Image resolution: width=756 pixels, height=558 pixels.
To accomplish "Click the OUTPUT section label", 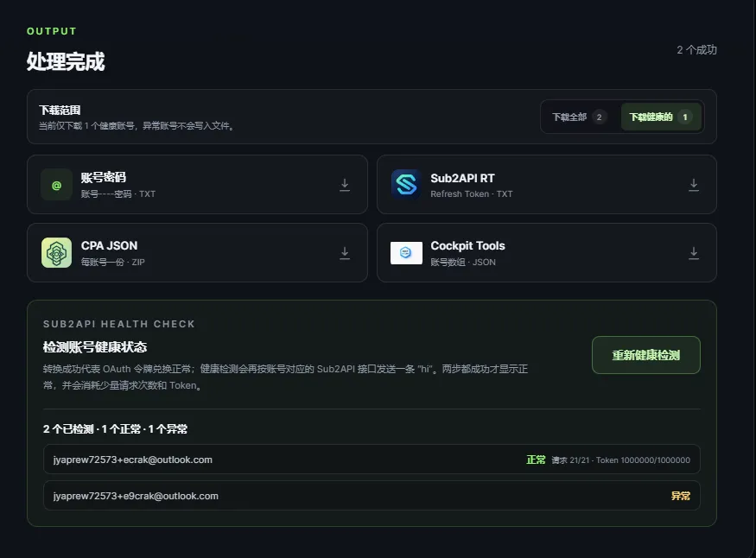I will tap(52, 31).
